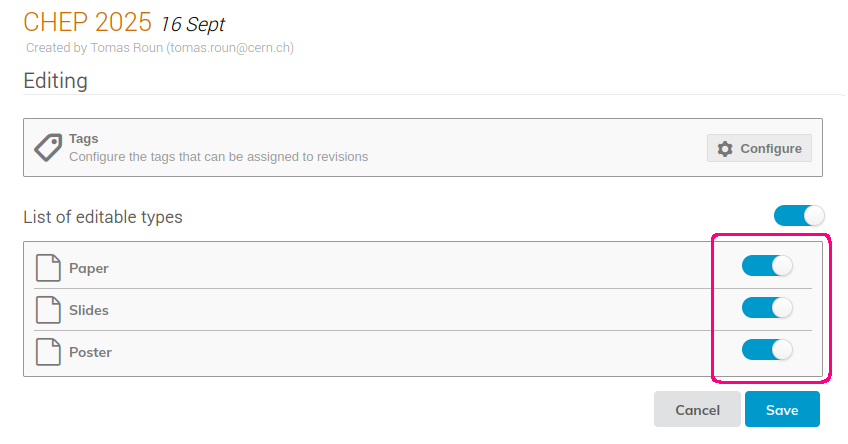
Task: Click the creator email tomas.roun@cern.ch text
Action: (230, 48)
